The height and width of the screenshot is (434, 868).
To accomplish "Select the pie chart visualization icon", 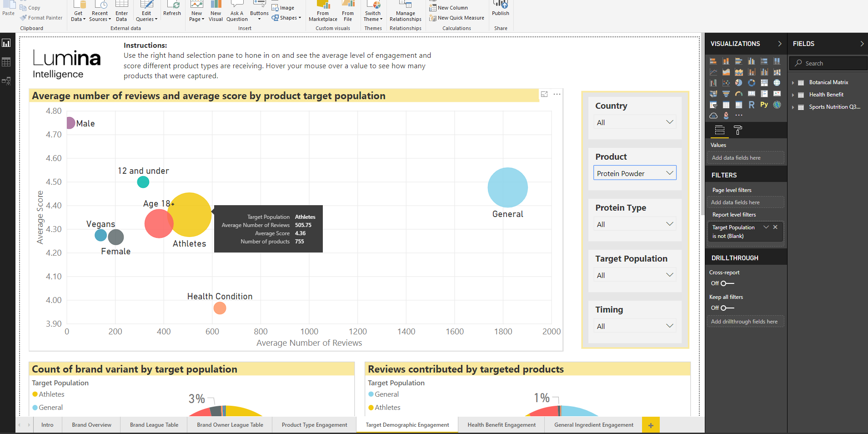I will pos(739,83).
